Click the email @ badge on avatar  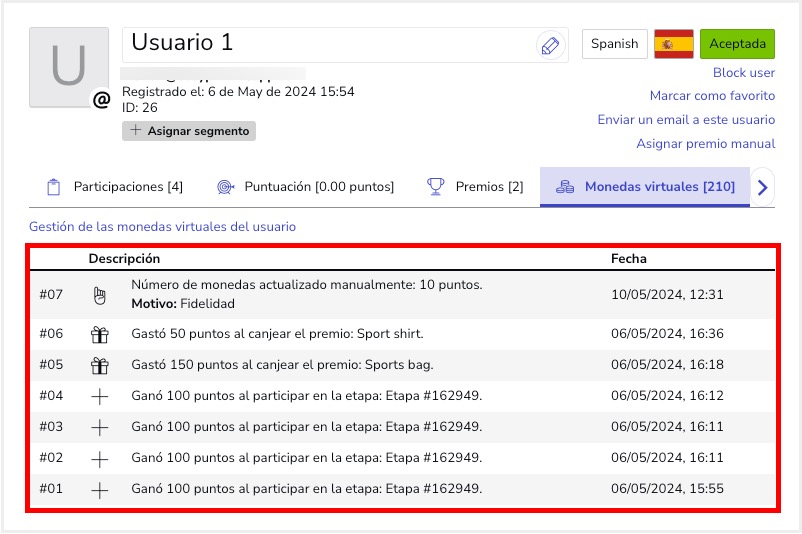pos(101,99)
